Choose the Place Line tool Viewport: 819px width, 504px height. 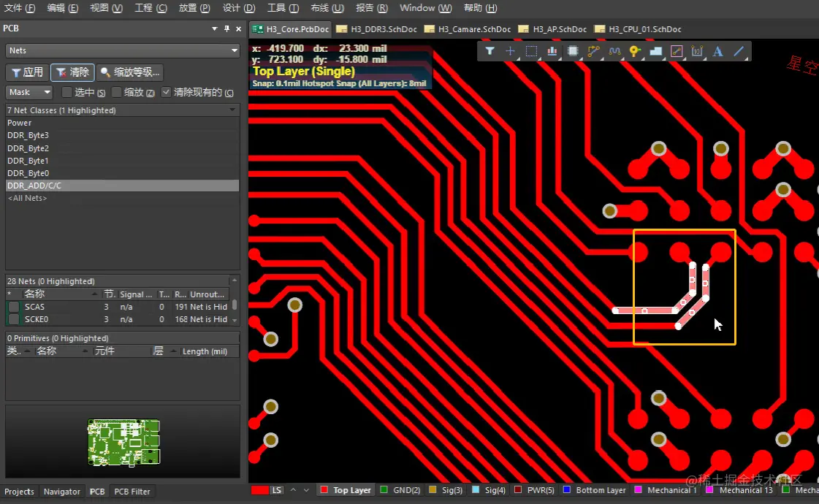(739, 51)
